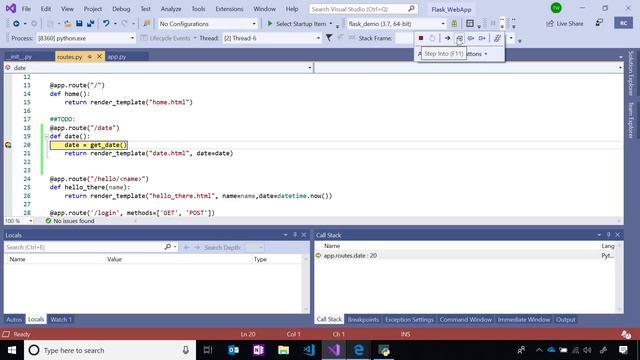The height and width of the screenshot is (360, 640).
Task: Open Microsoft Edge from the taskbar
Action: (x=359, y=350)
